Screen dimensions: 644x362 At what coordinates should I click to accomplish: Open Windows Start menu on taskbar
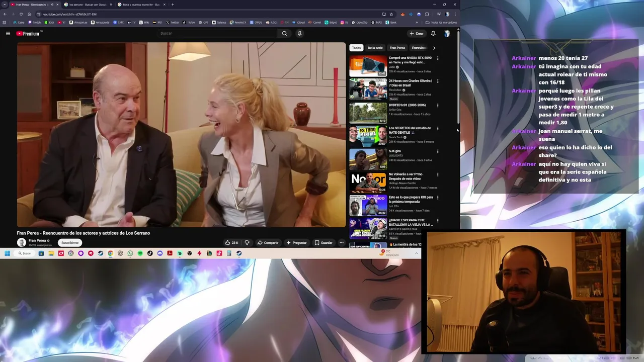7,253
